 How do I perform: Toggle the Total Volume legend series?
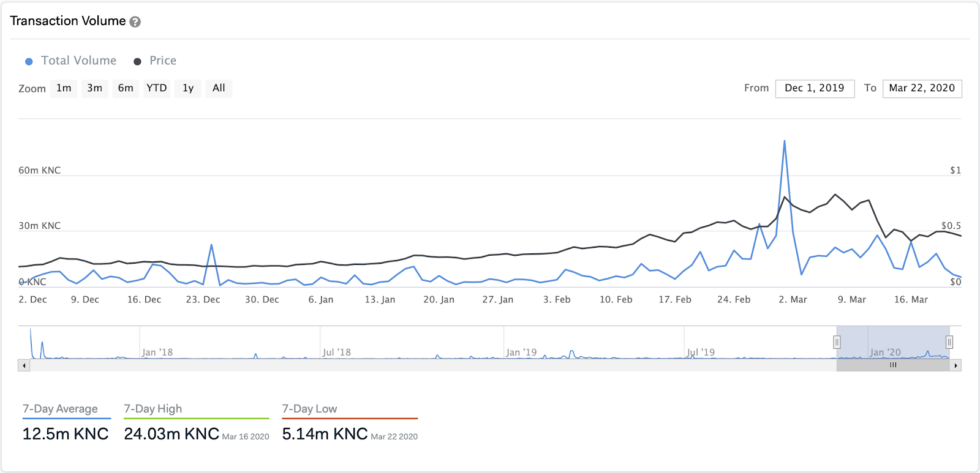[71, 61]
